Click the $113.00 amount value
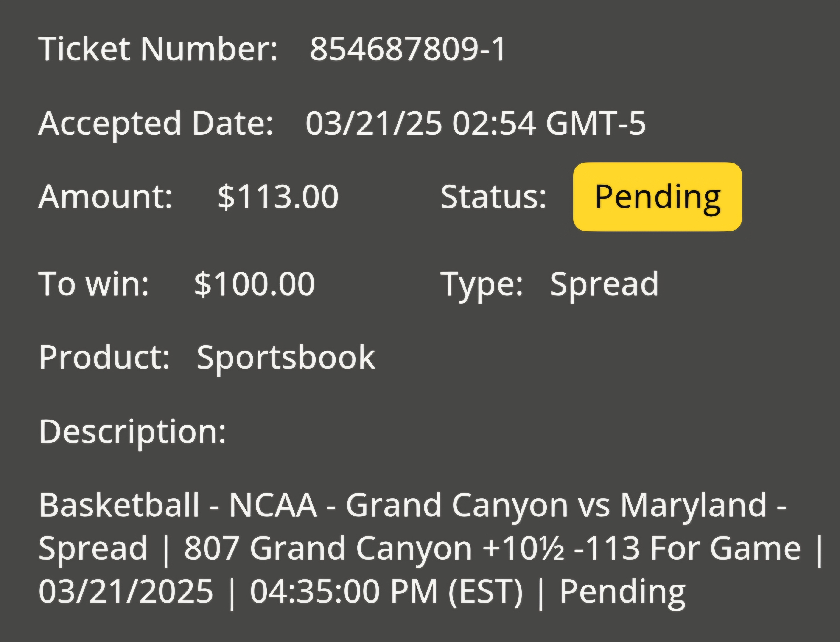 click(x=278, y=197)
